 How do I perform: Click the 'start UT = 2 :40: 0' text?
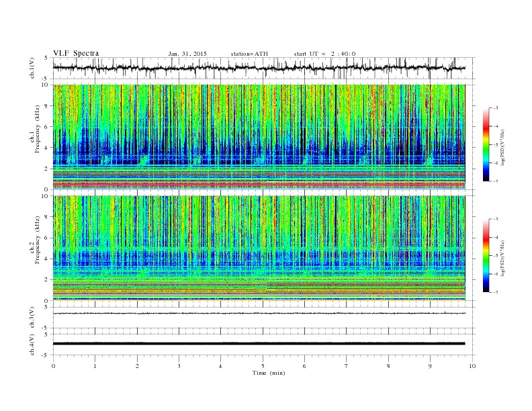(324, 54)
